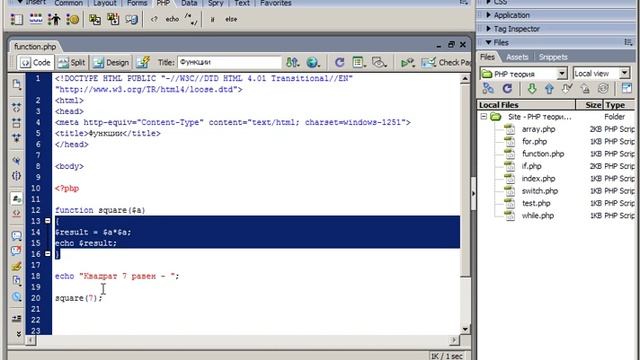Screen dimensions: 640x360
Task: Click Form Variables icon in PHP bar
Action: click(17, 19)
